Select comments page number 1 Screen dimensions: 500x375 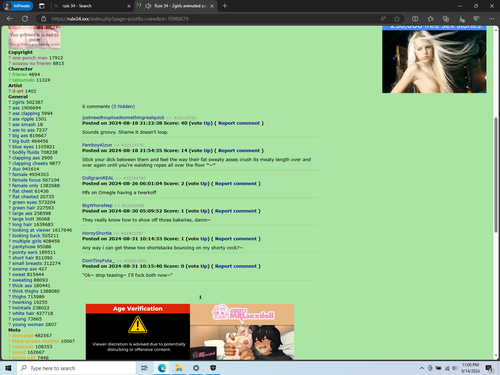200,297
